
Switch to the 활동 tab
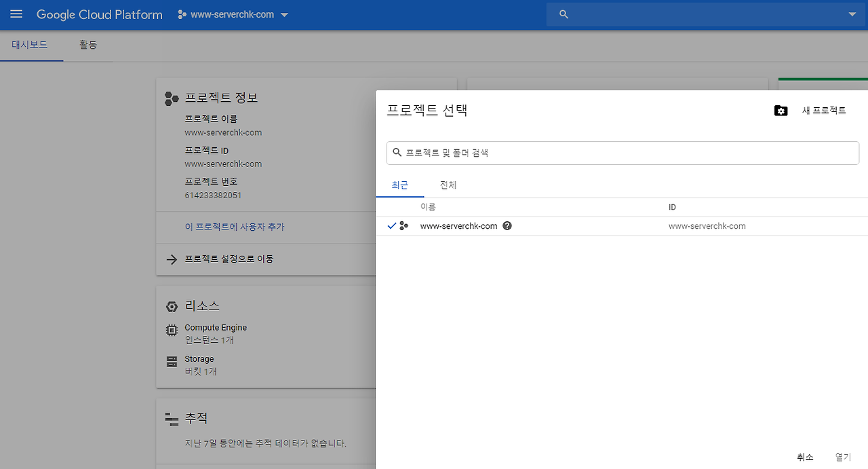pyautogui.click(x=87, y=45)
